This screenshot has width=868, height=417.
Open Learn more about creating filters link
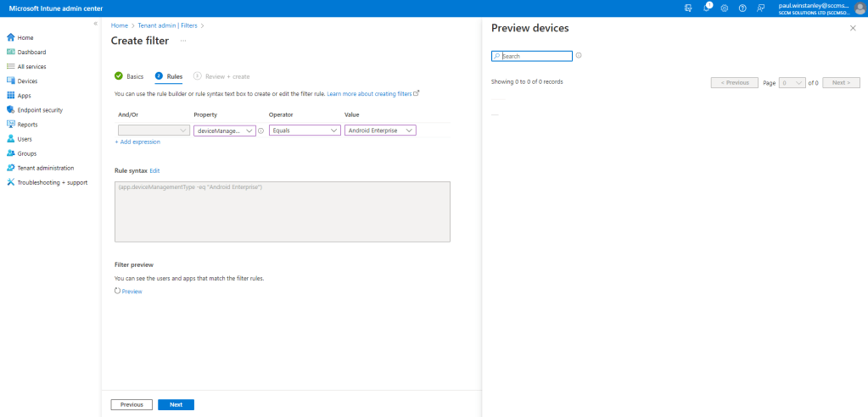(372, 92)
